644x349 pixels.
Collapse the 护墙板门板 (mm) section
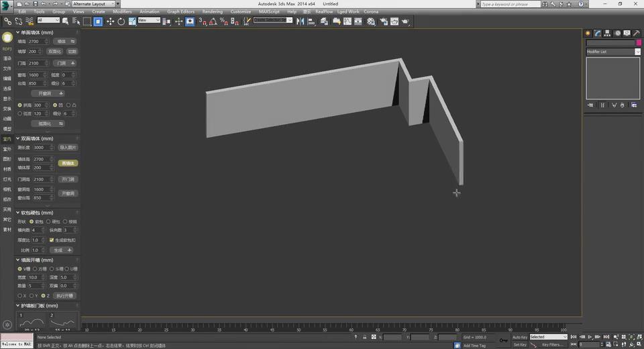coord(17,305)
